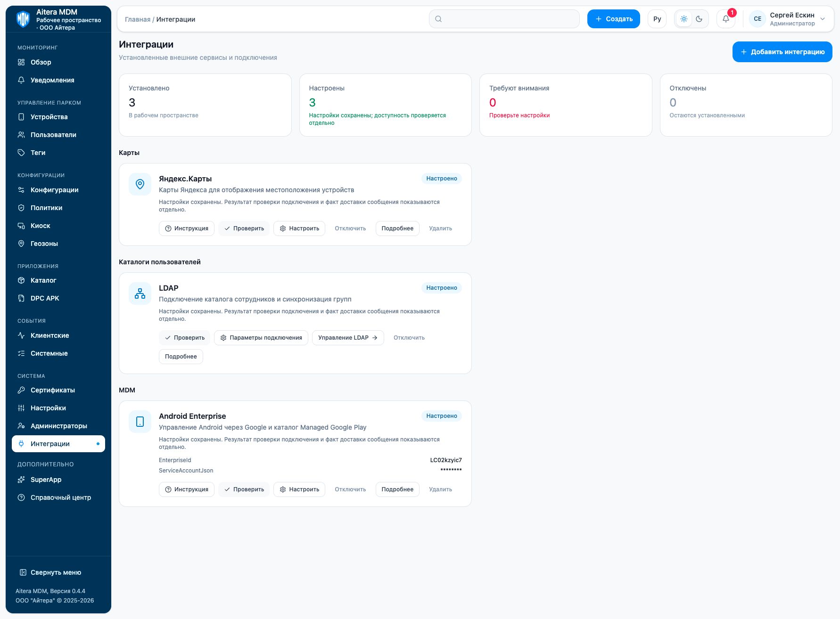This screenshot has height=619, width=840.
Task: Click the top search field
Action: click(x=504, y=19)
